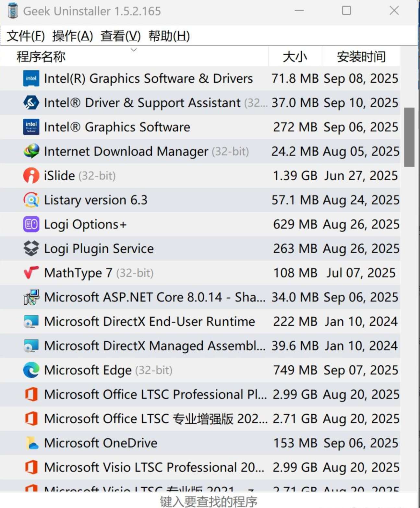Click the Logi Plugin Service icon
The width and height of the screenshot is (420, 508).
click(31, 249)
